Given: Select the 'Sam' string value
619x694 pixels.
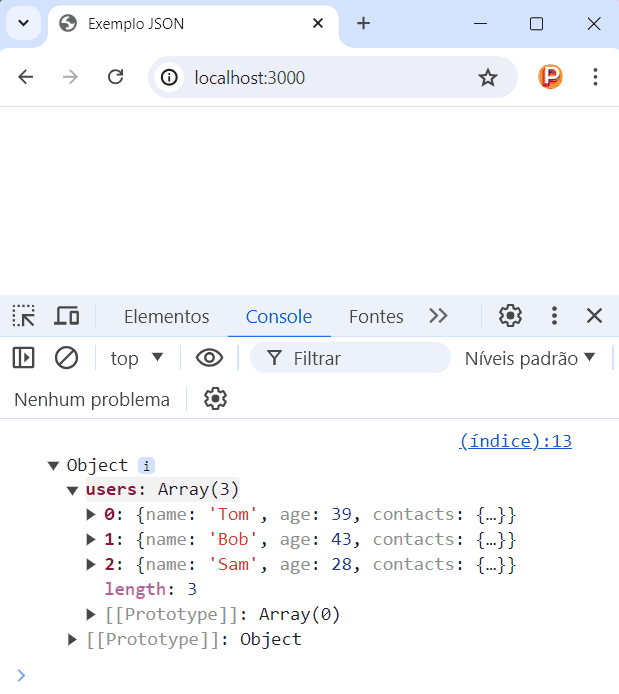Looking at the screenshot, I should [233, 564].
